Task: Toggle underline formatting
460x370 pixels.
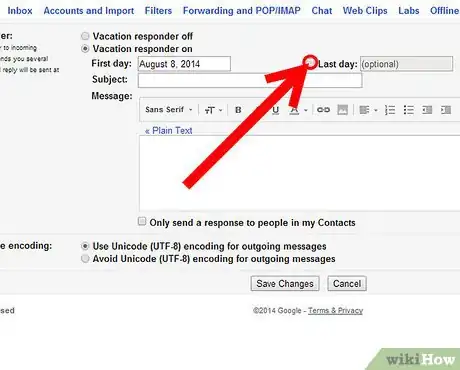Action: (276, 110)
